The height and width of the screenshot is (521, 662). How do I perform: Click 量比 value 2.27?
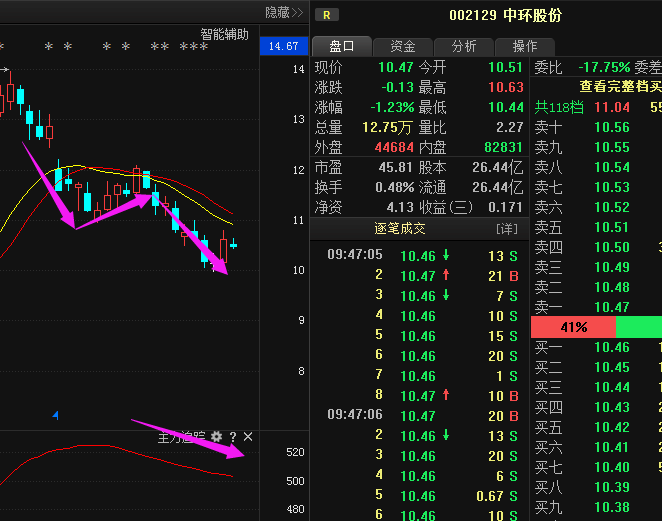[x=510, y=128]
